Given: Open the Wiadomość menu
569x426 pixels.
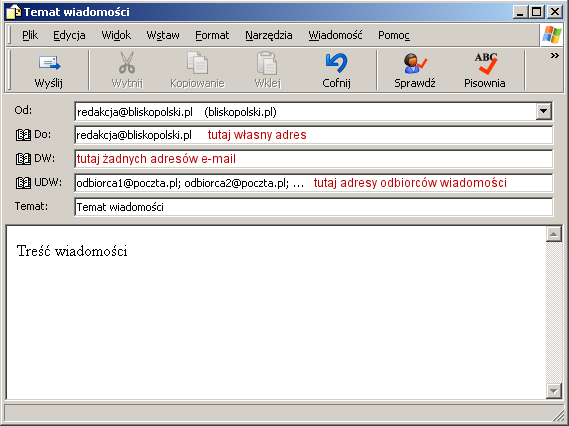Looking at the screenshot, I should [335, 35].
